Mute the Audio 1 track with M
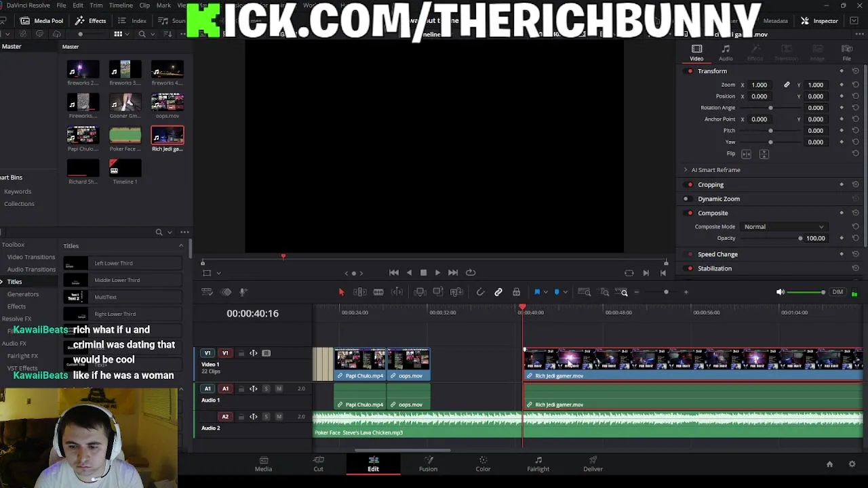 (279, 388)
